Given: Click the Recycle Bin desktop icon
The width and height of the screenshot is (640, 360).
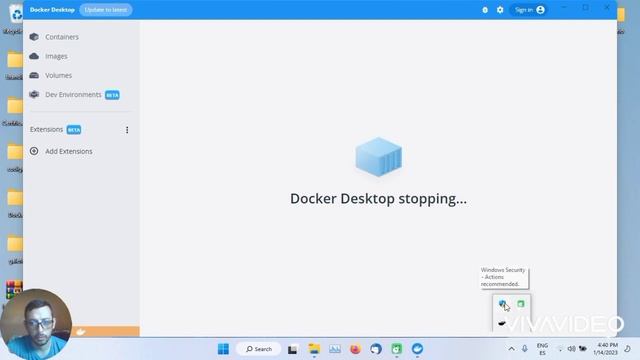Looking at the screenshot, I should point(16,14).
